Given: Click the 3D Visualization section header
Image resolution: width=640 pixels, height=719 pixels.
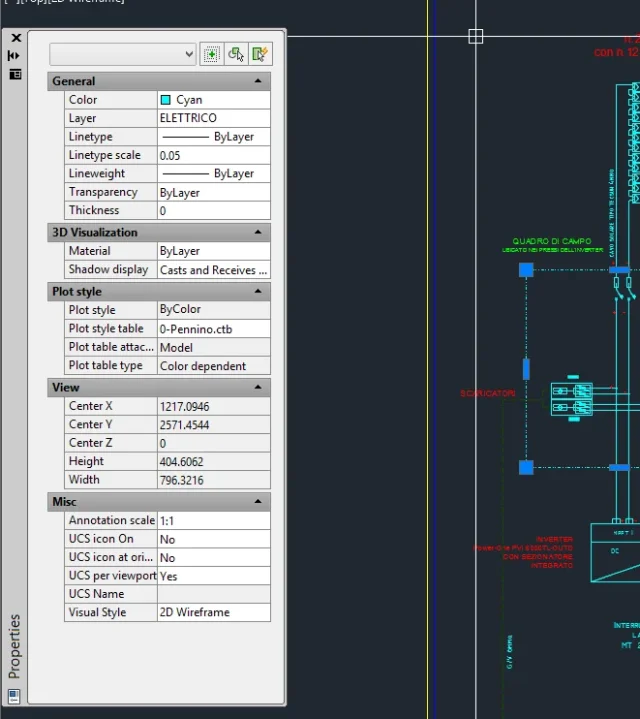Looking at the screenshot, I should click(159, 232).
